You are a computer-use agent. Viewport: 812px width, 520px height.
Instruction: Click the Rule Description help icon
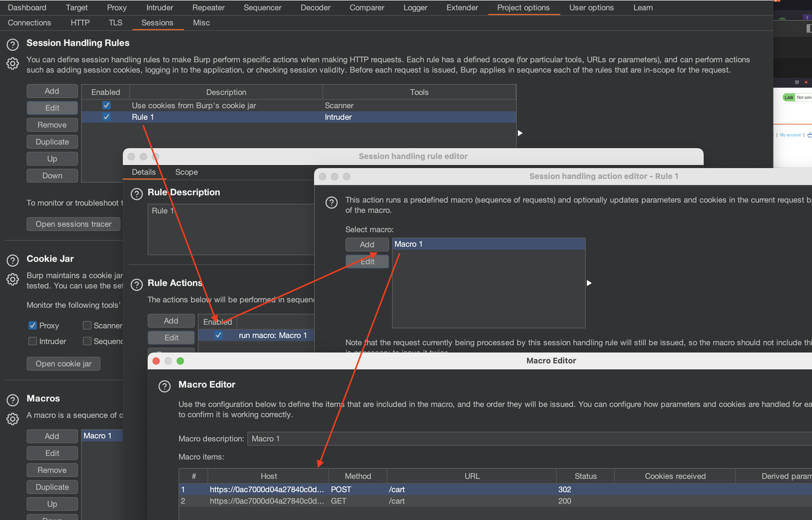pyautogui.click(x=136, y=194)
